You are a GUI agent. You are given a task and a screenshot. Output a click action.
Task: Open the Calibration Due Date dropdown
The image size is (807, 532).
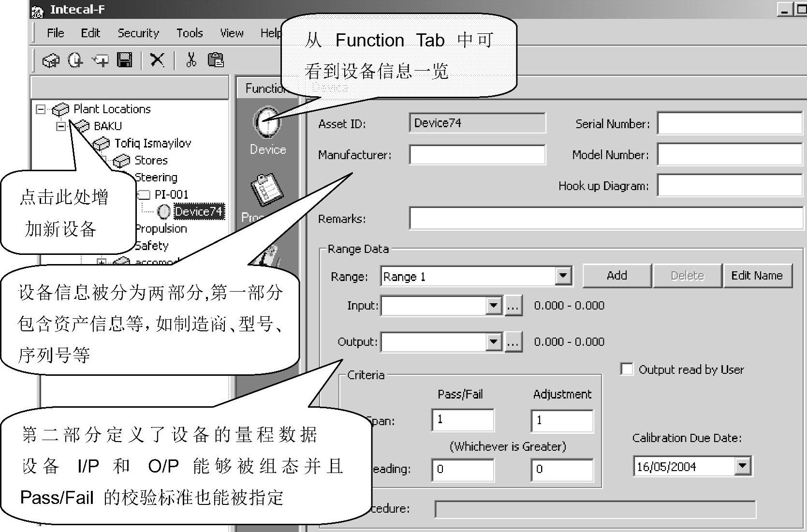click(743, 466)
